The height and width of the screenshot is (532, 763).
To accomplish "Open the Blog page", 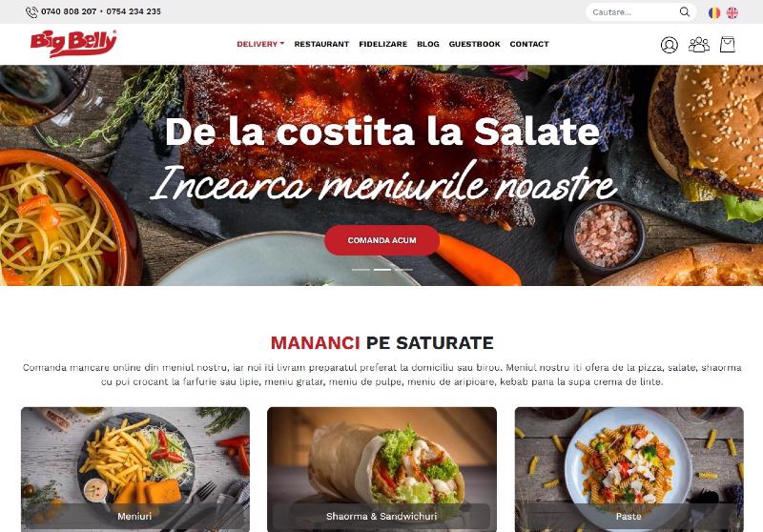I will [x=427, y=44].
